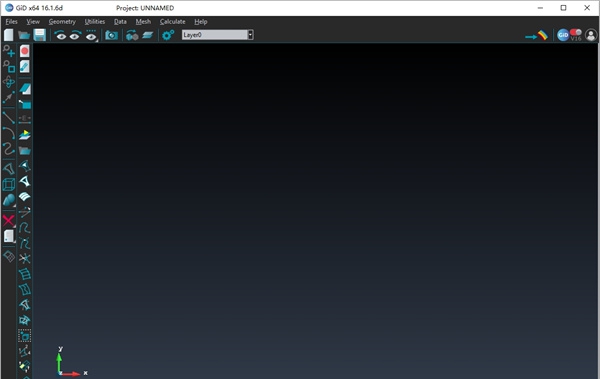600x379 pixels.
Task: Select the Pan/move view tool
Action: [9, 97]
